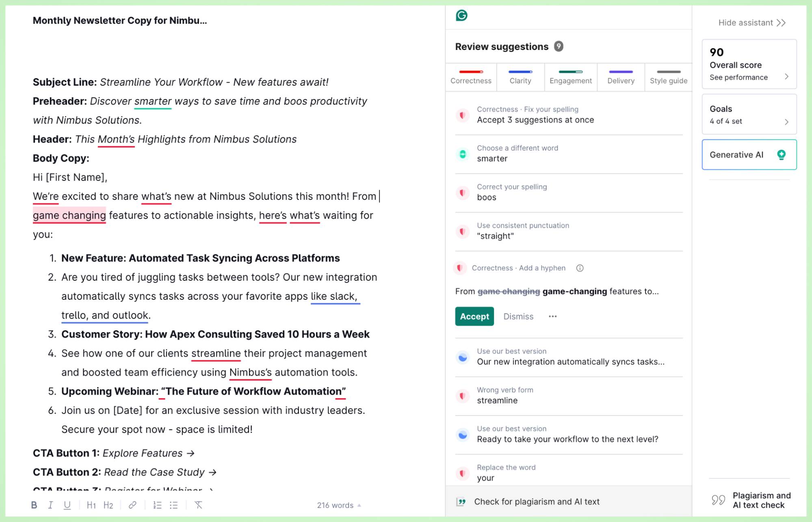Clear text formatting icon
Viewport: 812px width, 522px height.
point(198,505)
